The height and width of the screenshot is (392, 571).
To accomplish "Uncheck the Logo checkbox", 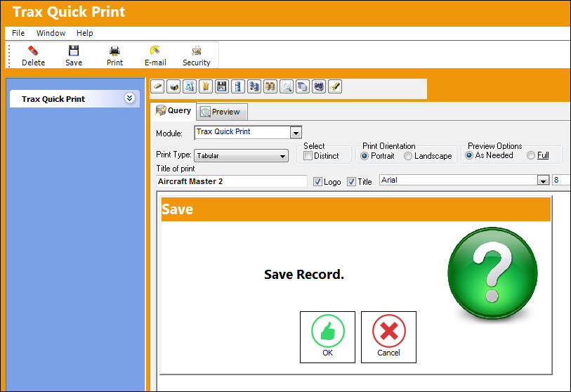I will point(317,181).
